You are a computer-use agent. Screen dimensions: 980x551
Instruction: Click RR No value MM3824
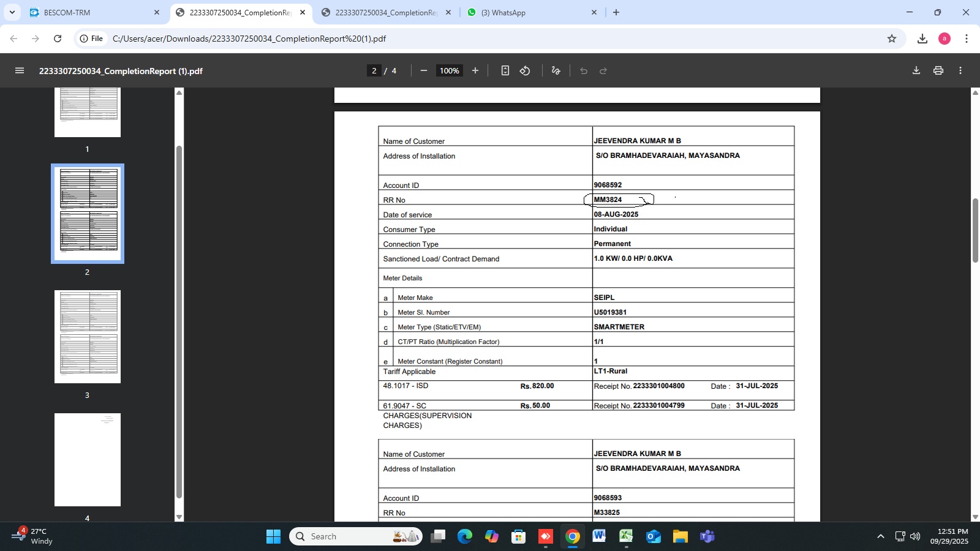(x=608, y=200)
